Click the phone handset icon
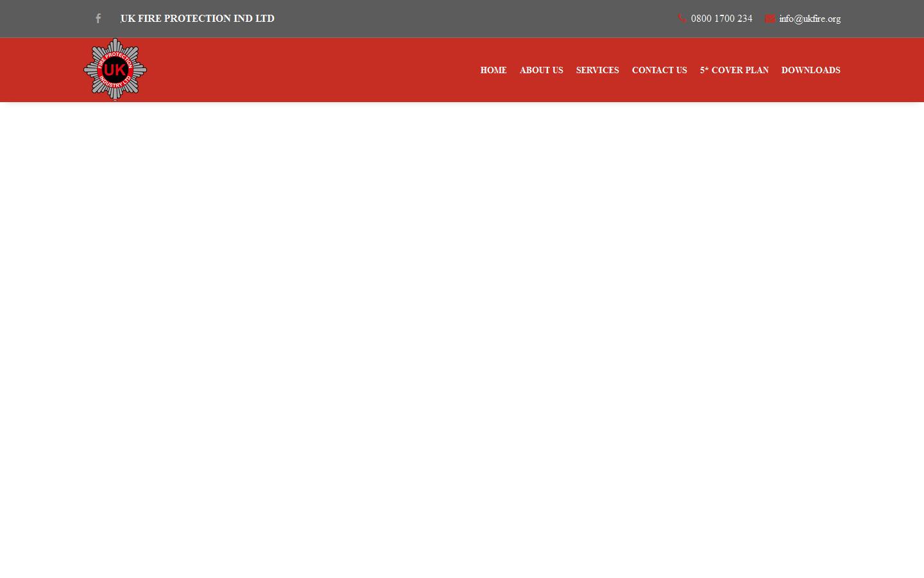Screen dimensions: 924x578 [682, 18]
